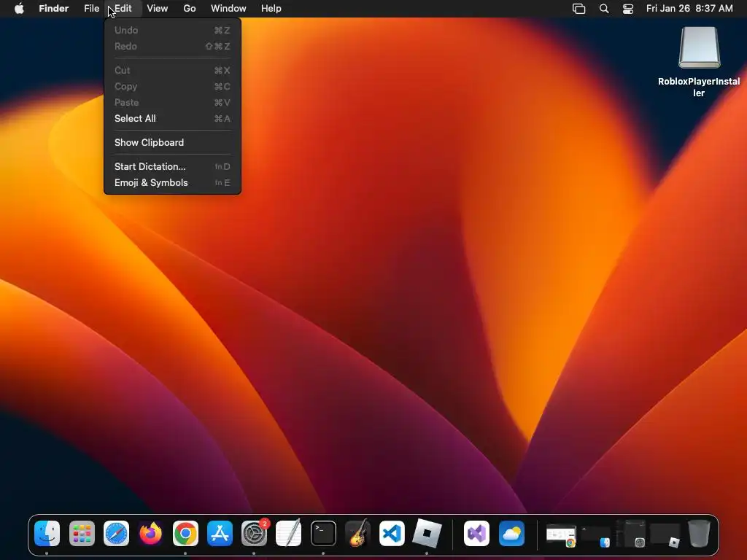
Task: Restore minimized Finder window thumbnail in Dock
Action: (595, 536)
